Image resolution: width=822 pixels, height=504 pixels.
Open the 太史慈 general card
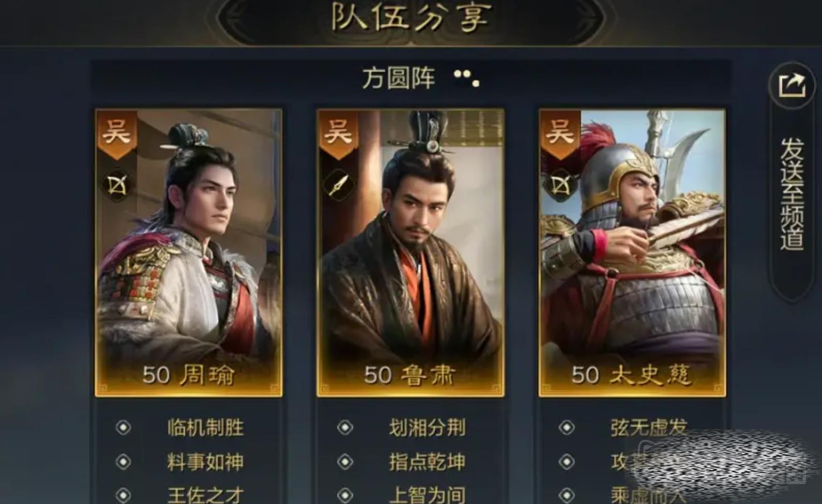pos(632,253)
